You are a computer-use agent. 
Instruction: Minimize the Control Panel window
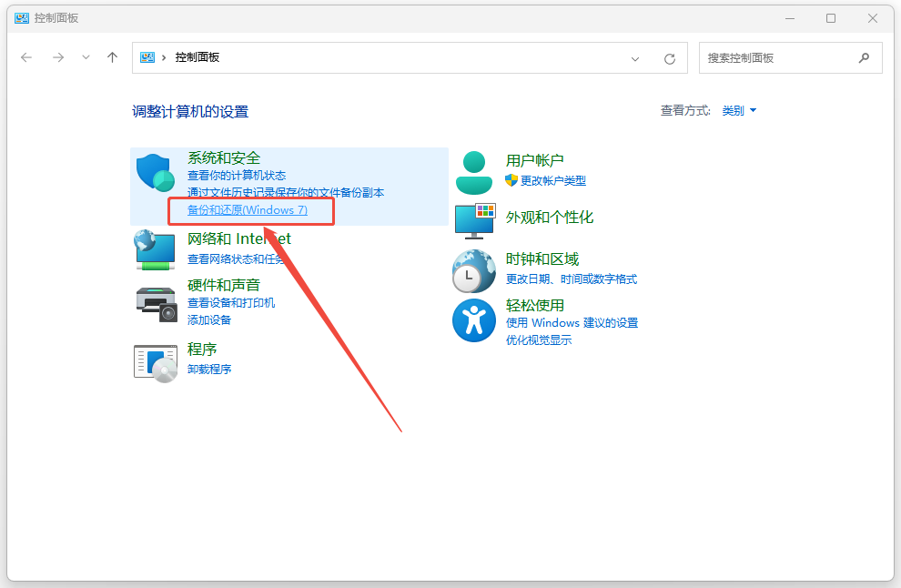(790, 18)
